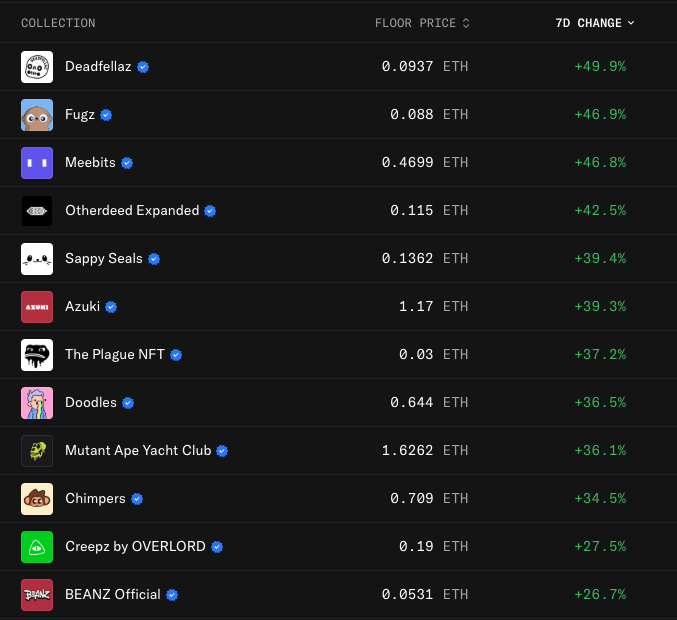Open the BEANZ Official name link
The image size is (677, 620).
pos(113,595)
